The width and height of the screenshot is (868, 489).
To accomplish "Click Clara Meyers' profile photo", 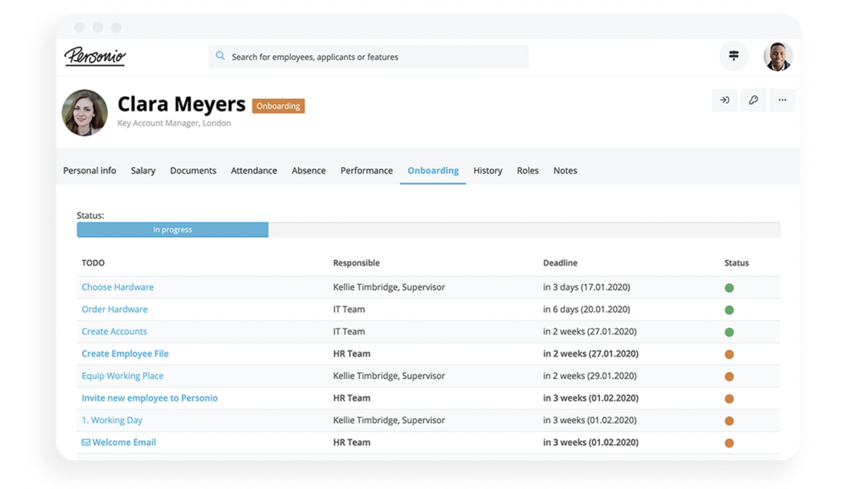I will (85, 113).
